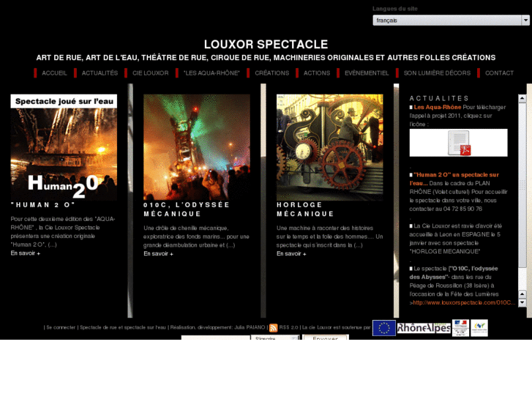
Task: Click En savoir + under Horloge Mécanique
Action: tap(291, 254)
